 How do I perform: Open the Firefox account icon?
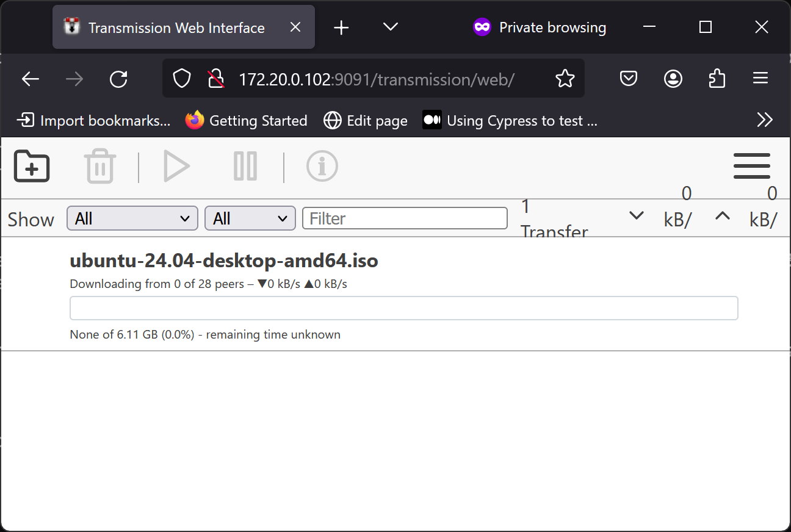tap(673, 78)
